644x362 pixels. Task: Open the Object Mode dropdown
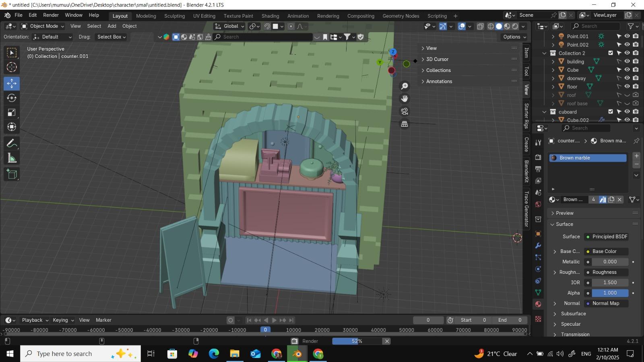coord(42,26)
